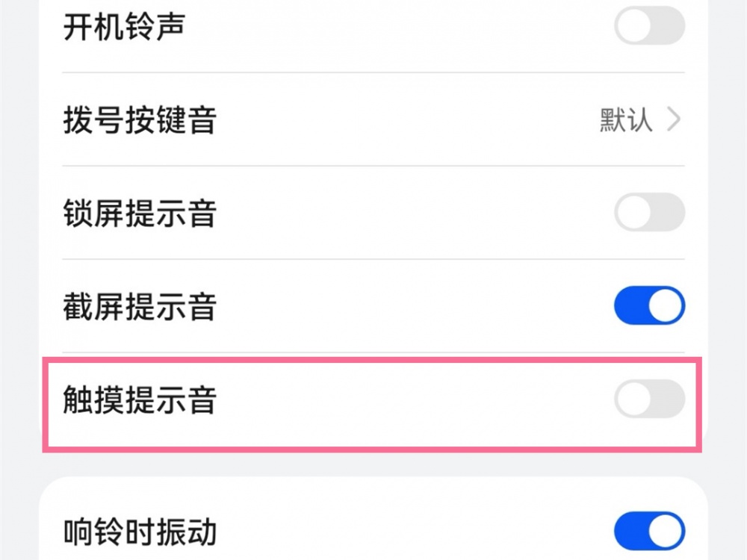Click blue track of 响铃时振动 switch
This screenshot has height=560, width=747.
tap(630, 531)
